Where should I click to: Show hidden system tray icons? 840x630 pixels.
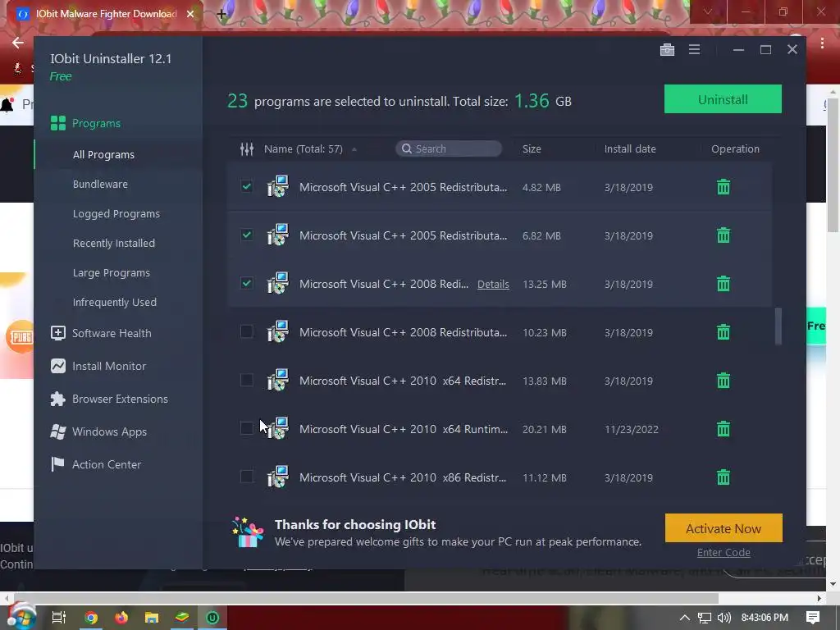[685, 618]
